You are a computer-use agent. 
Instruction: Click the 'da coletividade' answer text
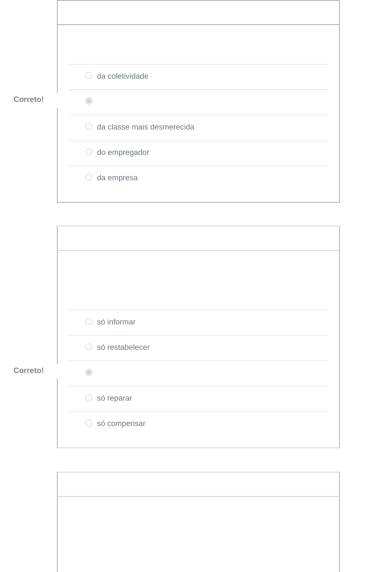tap(123, 76)
